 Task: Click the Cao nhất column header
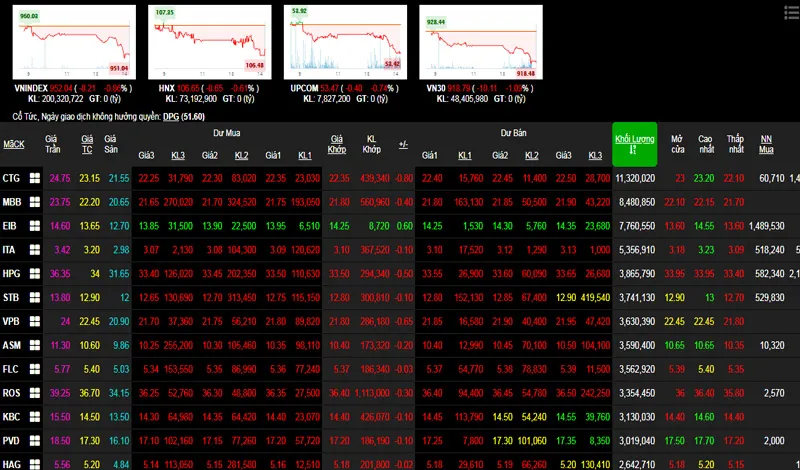pyautogui.click(x=705, y=144)
